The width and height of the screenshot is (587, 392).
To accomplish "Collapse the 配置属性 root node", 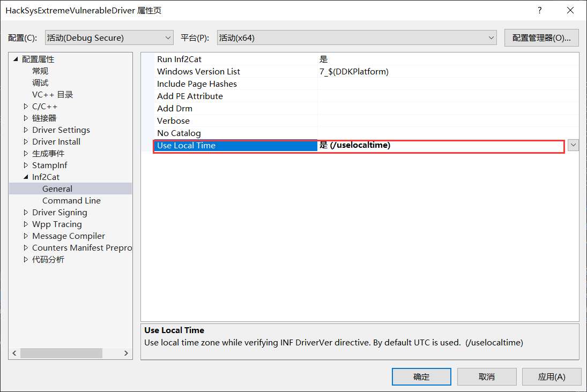I will [x=16, y=59].
